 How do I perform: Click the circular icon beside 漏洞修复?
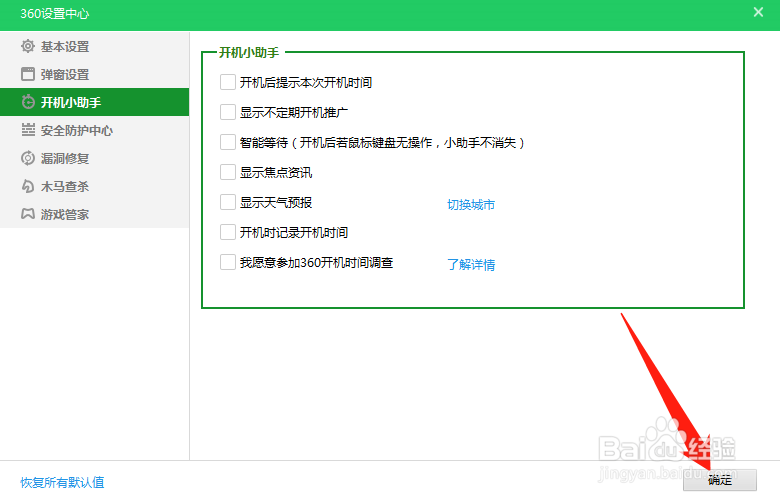[x=28, y=158]
